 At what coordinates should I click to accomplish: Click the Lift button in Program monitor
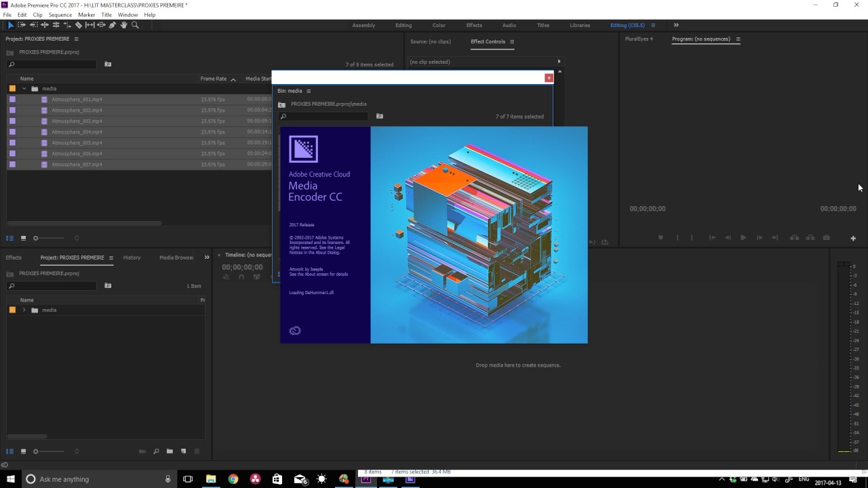(794, 237)
